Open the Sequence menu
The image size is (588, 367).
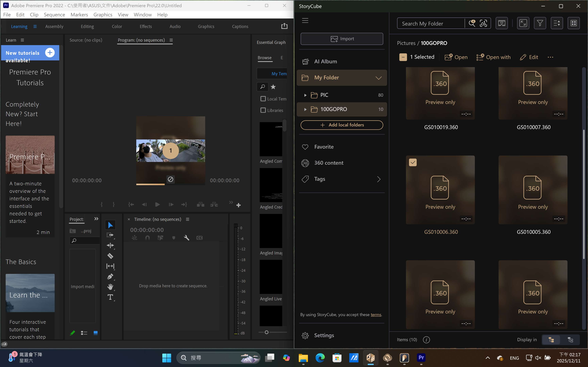coord(54,15)
